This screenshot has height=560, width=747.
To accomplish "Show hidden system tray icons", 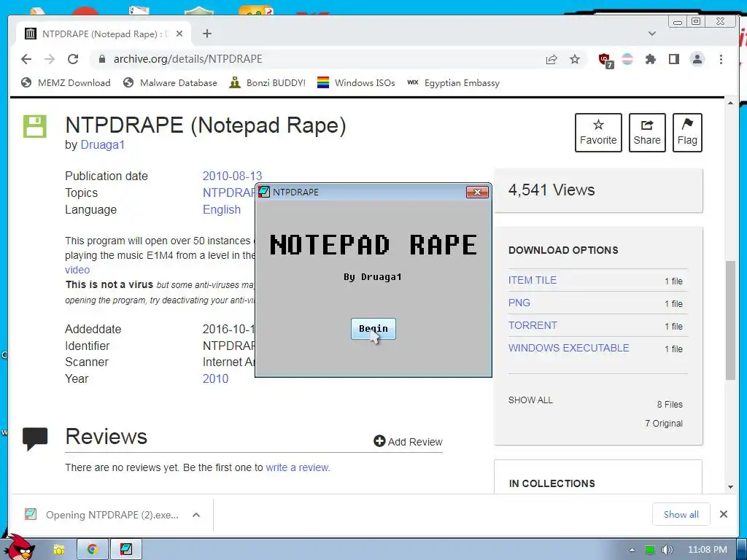I will tap(632, 550).
